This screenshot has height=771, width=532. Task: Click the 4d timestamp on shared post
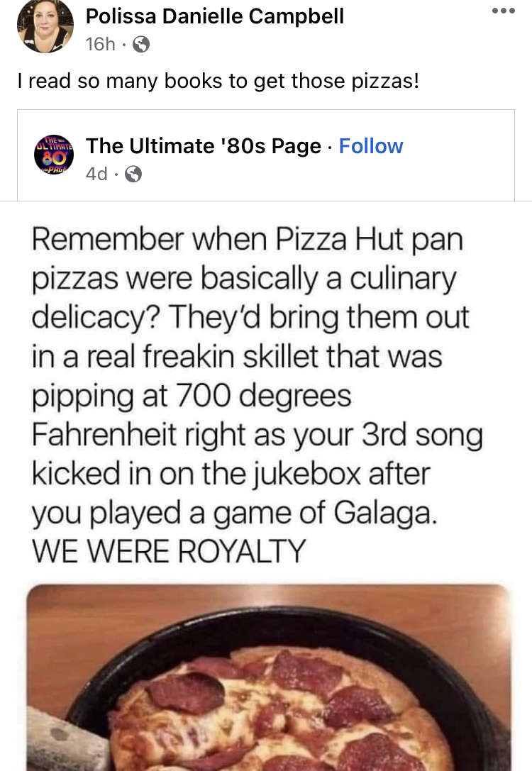[96, 174]
